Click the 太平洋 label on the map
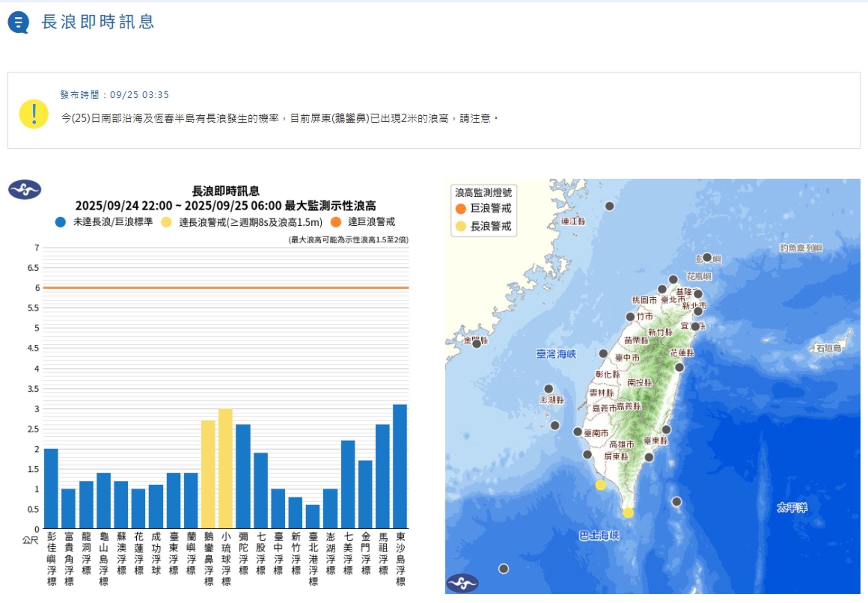 click(792, 508)
